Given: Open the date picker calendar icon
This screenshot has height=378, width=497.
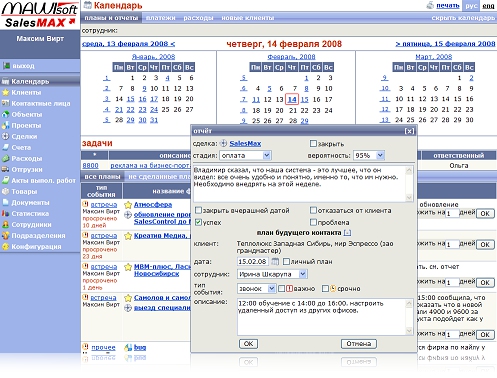Looking at the screenshot, I should pyautogui.click(x=275, y=262).
